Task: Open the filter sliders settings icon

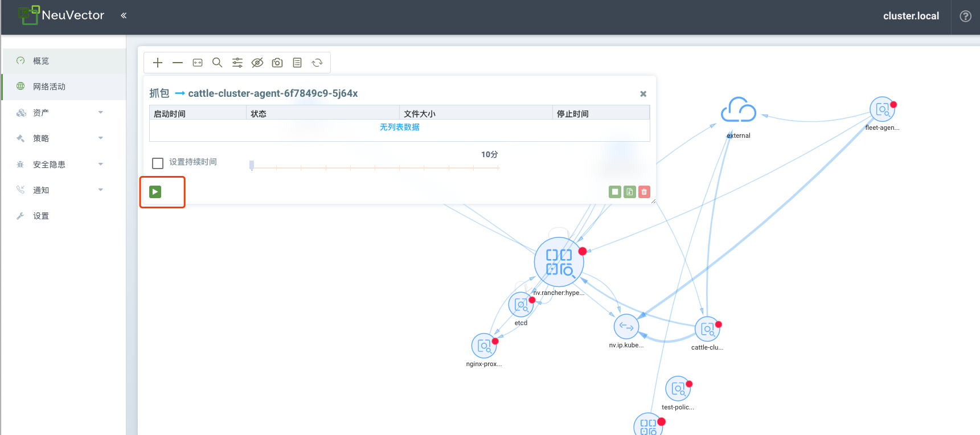Action: pyautogui.click(x=237, y=63)
